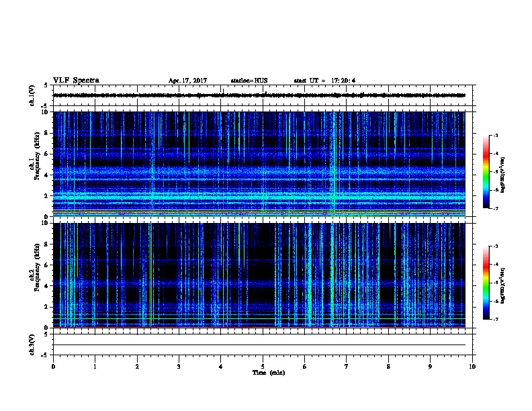Click ch.2 frequency axis tick "2"

click(x=46, y=307)
